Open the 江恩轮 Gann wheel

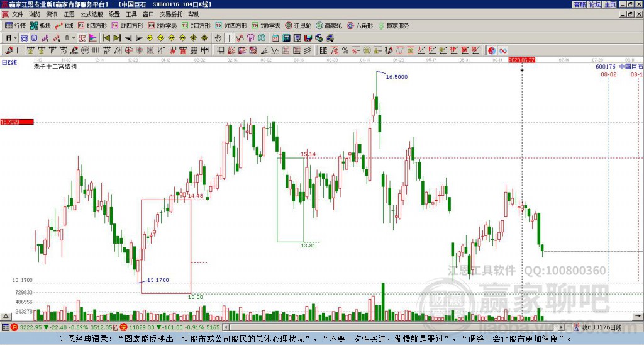coord(298,25)
